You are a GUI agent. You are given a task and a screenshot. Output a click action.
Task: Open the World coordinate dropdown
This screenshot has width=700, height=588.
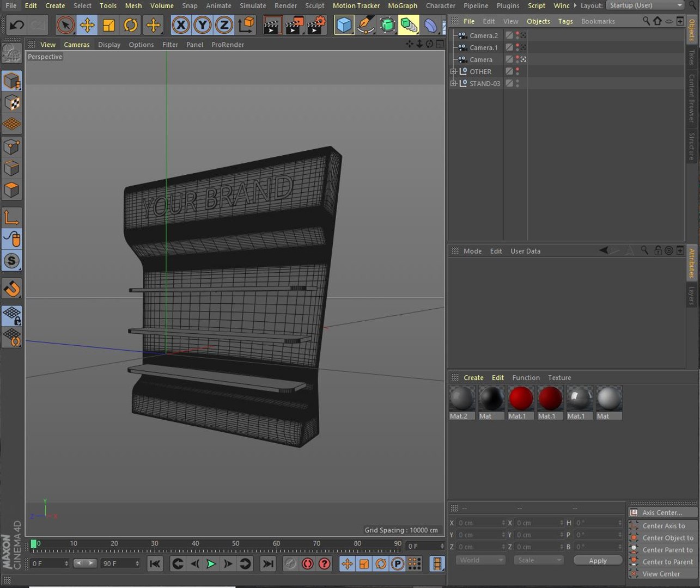[480, 560]
